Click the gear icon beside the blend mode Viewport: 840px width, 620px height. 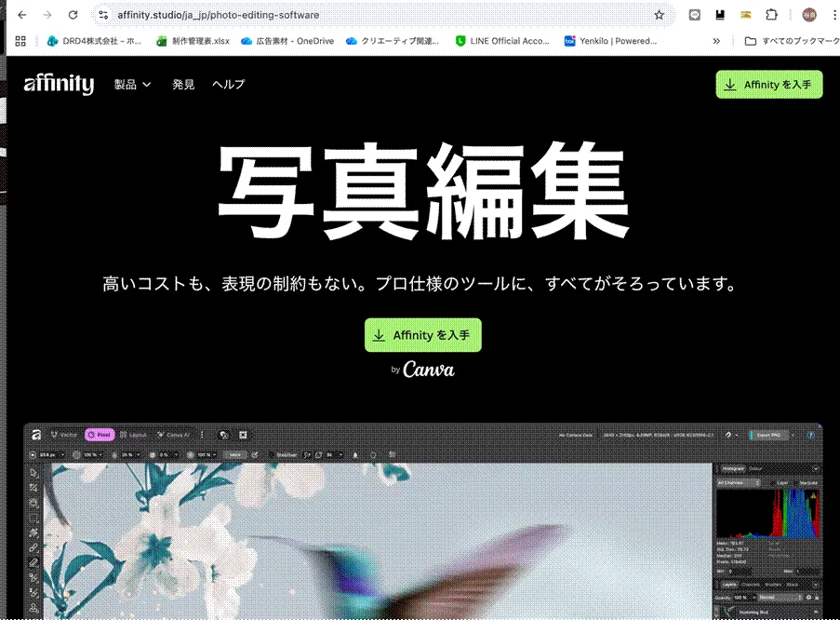point(807,597)
